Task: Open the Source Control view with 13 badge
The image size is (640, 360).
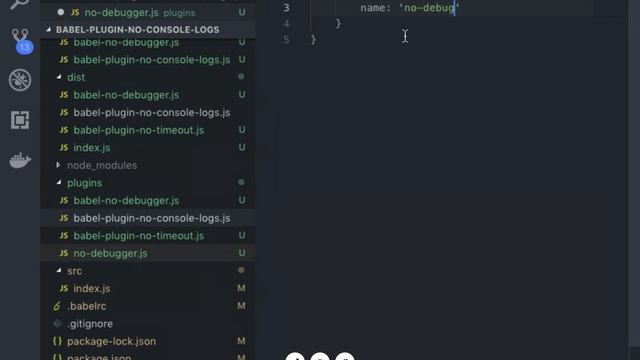Action: point(20,40)
